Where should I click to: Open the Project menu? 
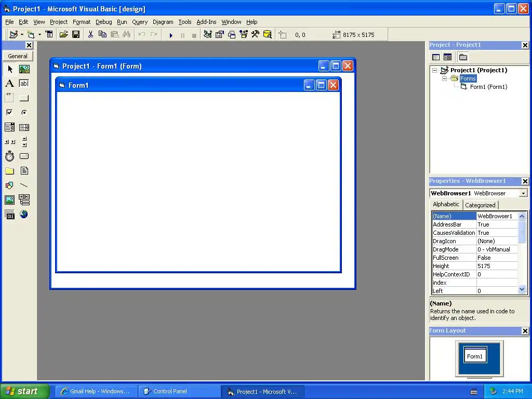coord(59,22)
